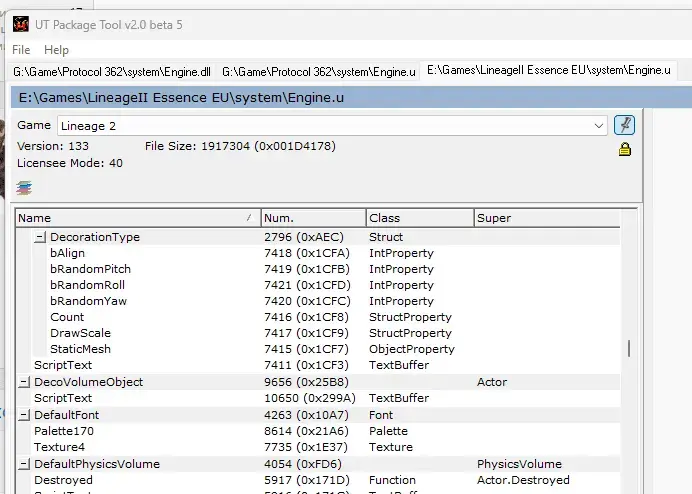Select the Palette170 row
The height and width of the screenshot is (494, 692).
[318, 431]
